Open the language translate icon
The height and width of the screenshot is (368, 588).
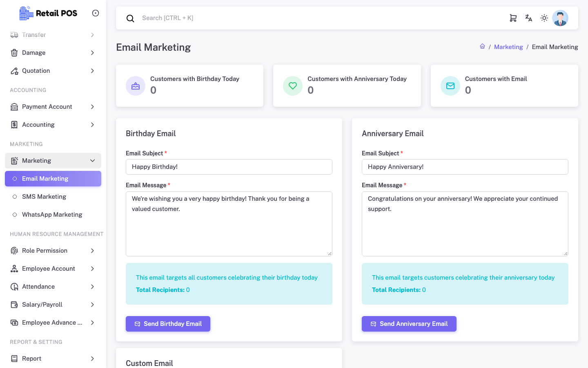529,18
